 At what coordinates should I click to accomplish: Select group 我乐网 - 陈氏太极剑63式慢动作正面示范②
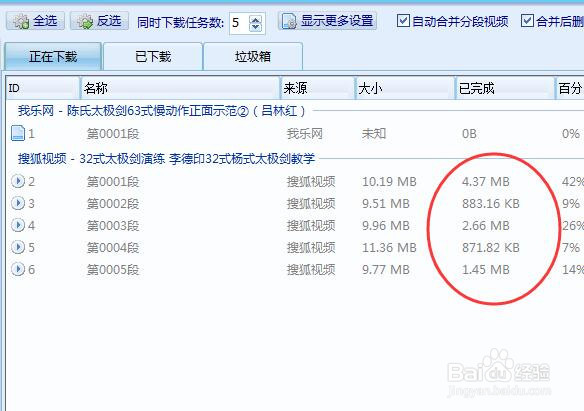(162, 111)
